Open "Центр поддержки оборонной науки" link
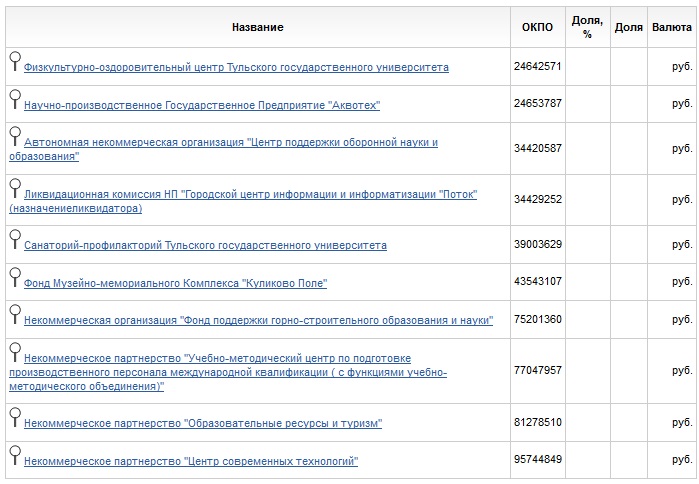 tap(230, 143)
